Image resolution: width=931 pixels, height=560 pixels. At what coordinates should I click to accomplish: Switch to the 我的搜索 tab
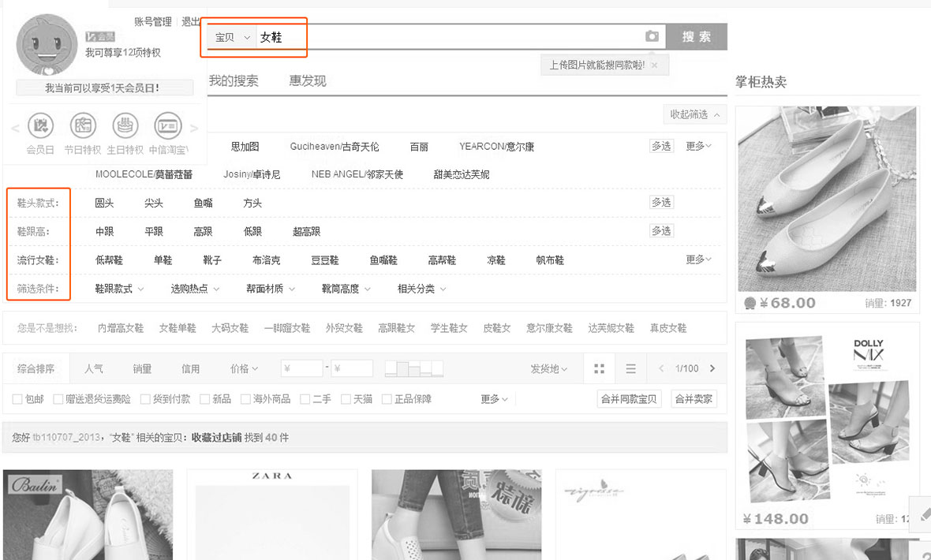click(x=234, y=80)
